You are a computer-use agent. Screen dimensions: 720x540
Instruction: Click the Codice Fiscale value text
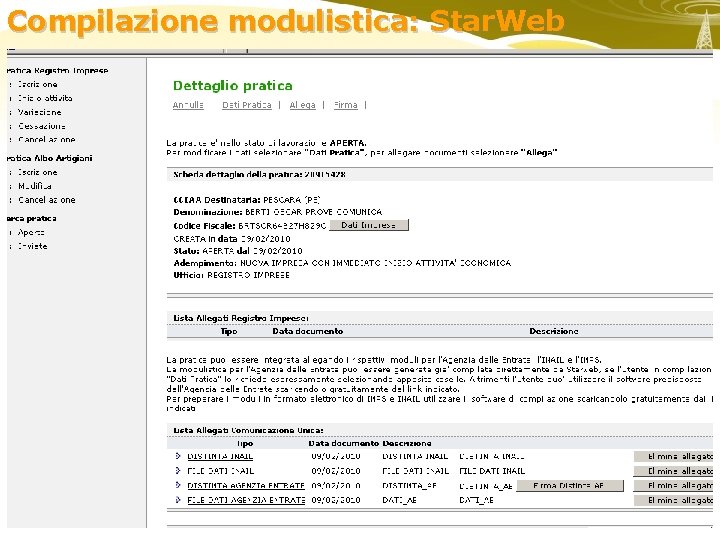coord(282,226)
